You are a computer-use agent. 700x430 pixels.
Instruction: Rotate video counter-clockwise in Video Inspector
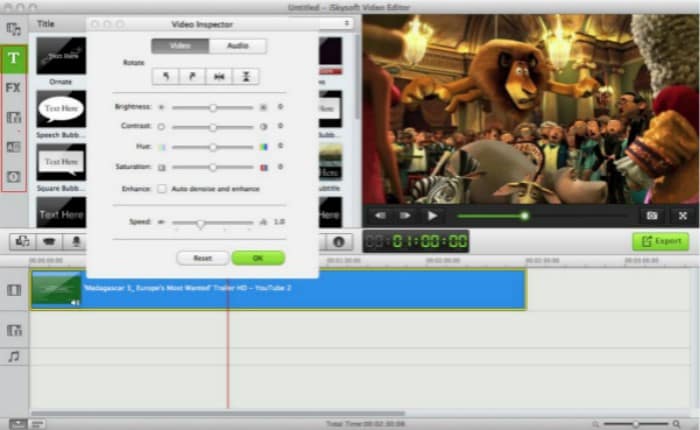[166, 76]
